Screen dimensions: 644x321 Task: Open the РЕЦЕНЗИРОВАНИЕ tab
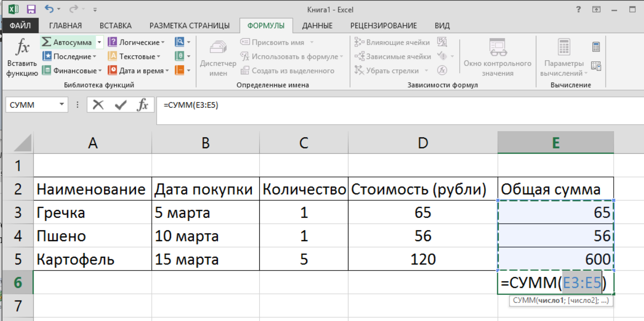(x=383, y=26)
